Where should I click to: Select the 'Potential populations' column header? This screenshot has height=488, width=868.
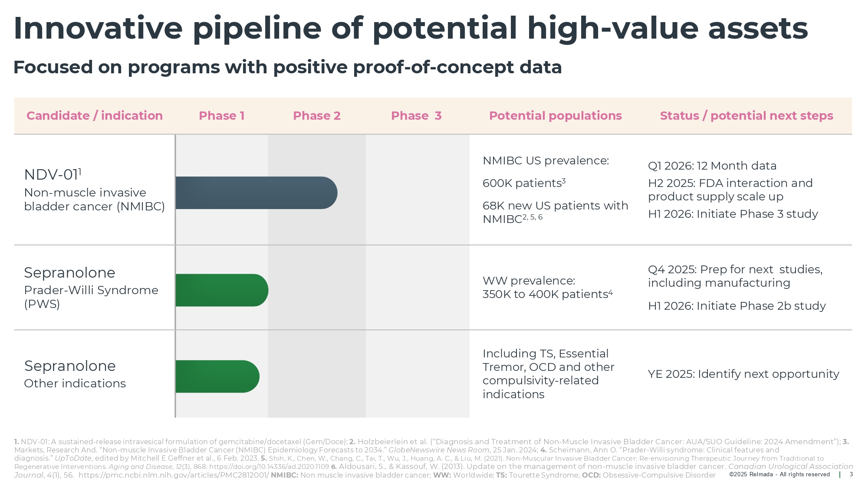tap(556, 116)
